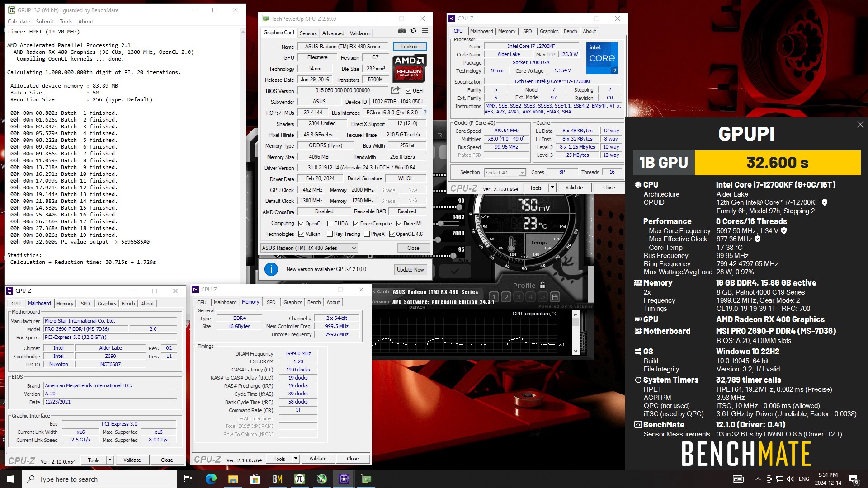Click the Afterburner save profile floppy icon

coord(555,297)
